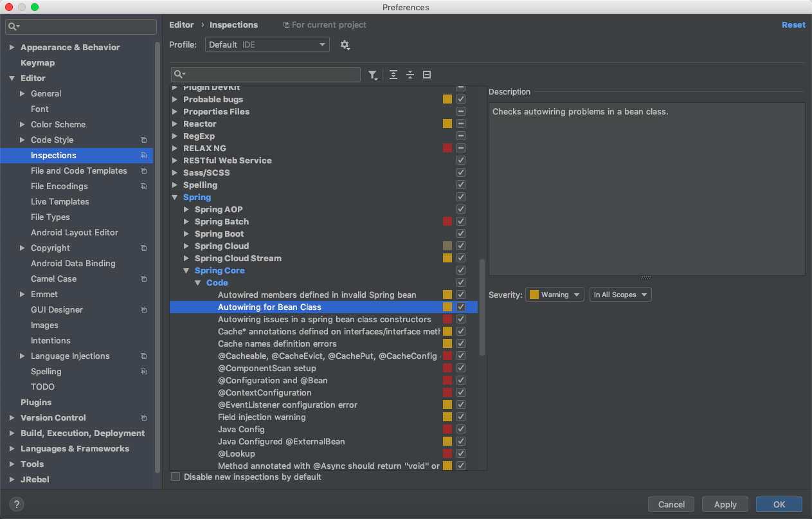This screenshot has width=812, height=519.
Task: Select the Java Configured @ExternalBean row
Action: 323,442
